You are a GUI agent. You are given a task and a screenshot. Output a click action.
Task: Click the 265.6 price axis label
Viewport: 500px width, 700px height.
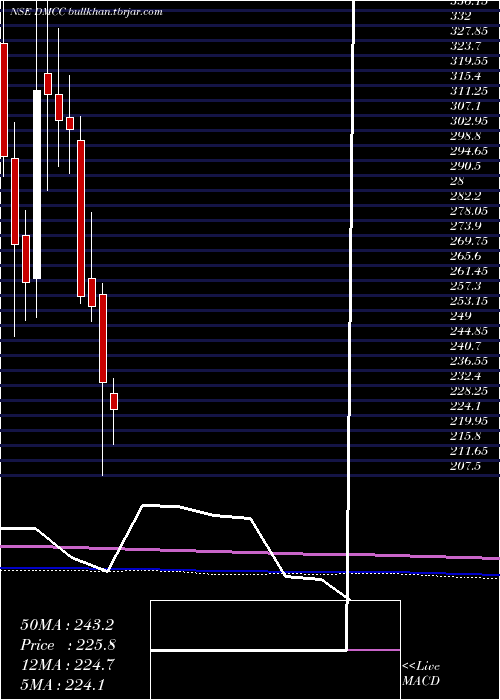[465, 256]
